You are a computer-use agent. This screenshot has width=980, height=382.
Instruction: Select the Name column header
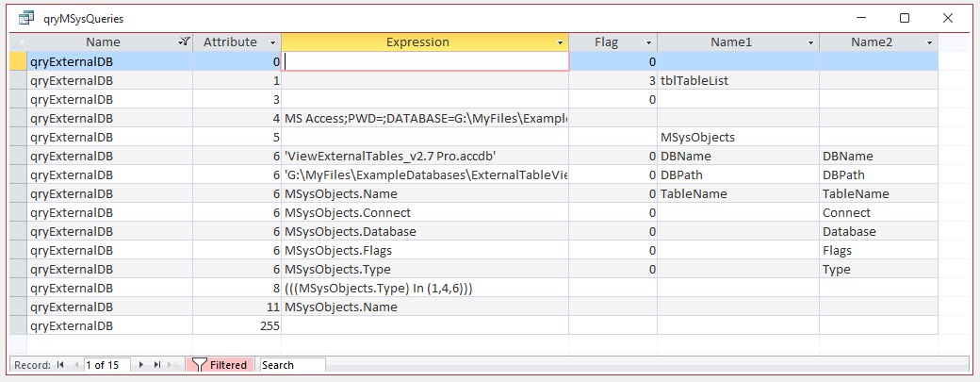pos(103,42)
